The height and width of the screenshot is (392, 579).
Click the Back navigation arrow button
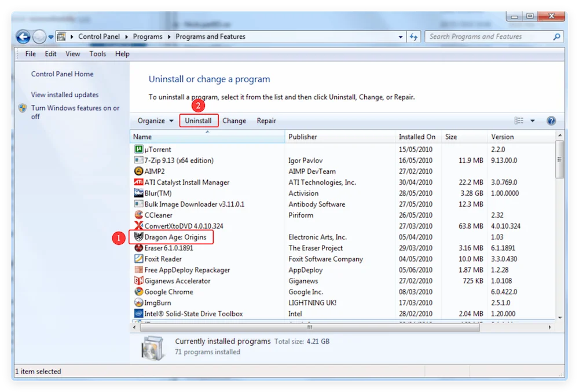coord(23,36)
